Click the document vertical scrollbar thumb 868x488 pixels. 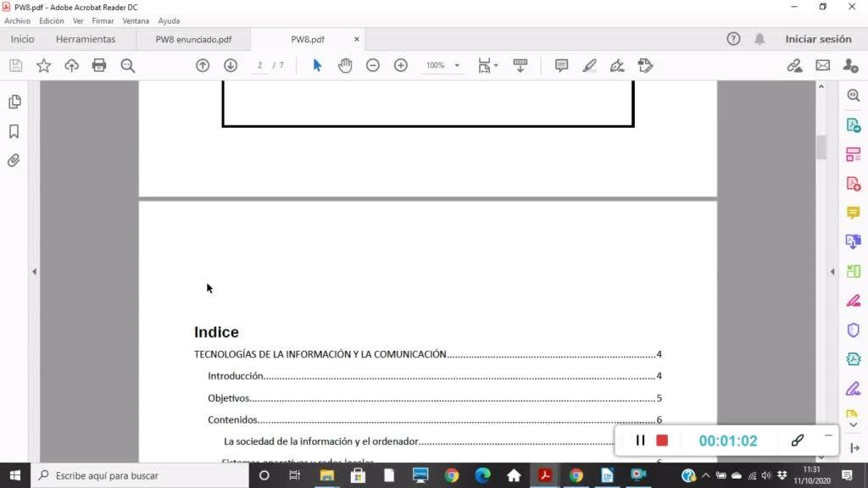[x=821, y=147]
